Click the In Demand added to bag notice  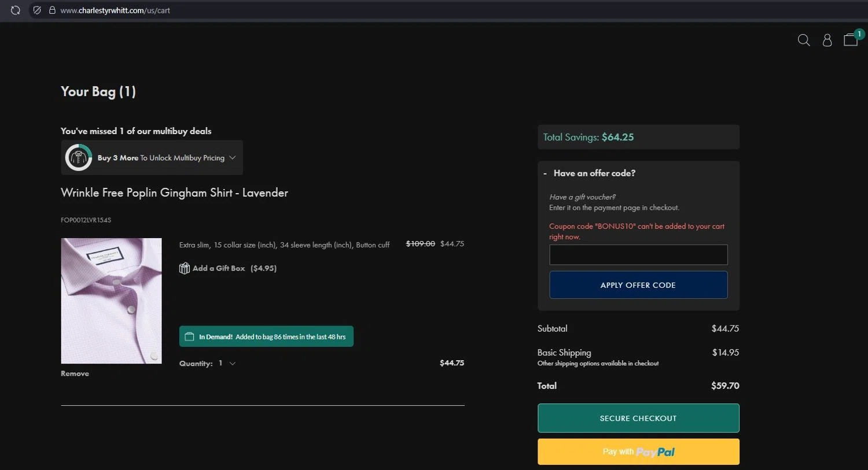tap(266, 336)
